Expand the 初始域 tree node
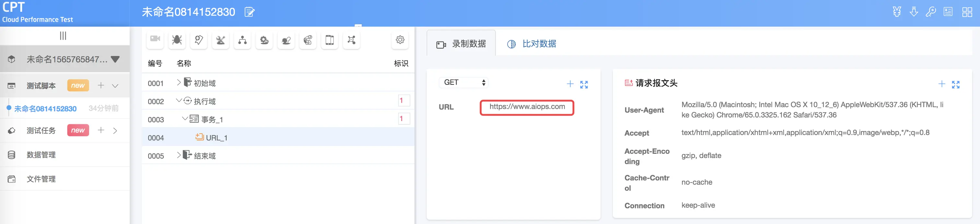The width and height of the screenshot is (980, 224). click(x=179, y=82)
